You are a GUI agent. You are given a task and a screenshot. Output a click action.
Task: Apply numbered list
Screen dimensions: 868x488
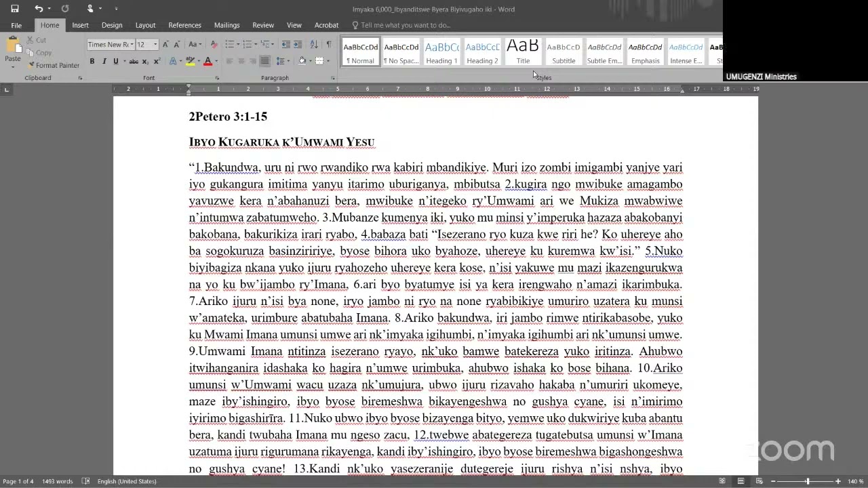248,45
